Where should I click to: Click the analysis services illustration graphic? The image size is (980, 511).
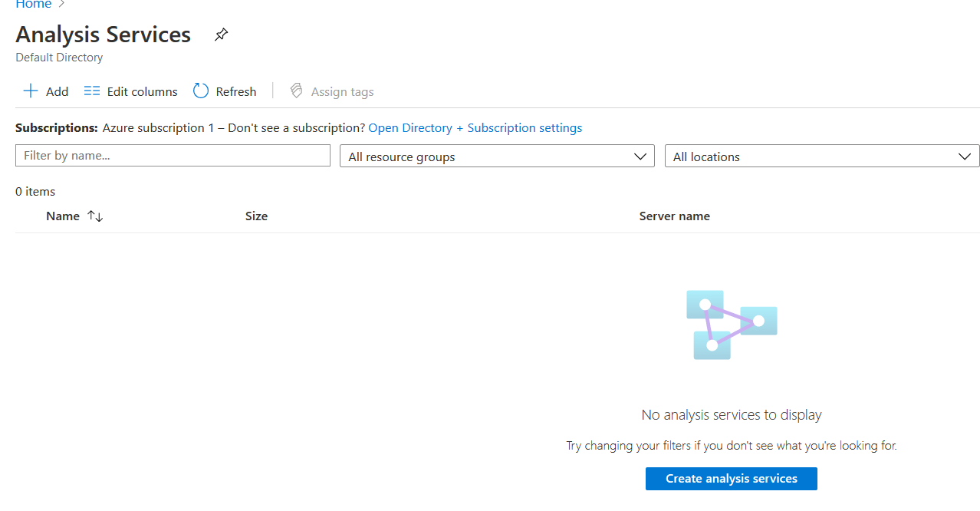pos(731,325)
